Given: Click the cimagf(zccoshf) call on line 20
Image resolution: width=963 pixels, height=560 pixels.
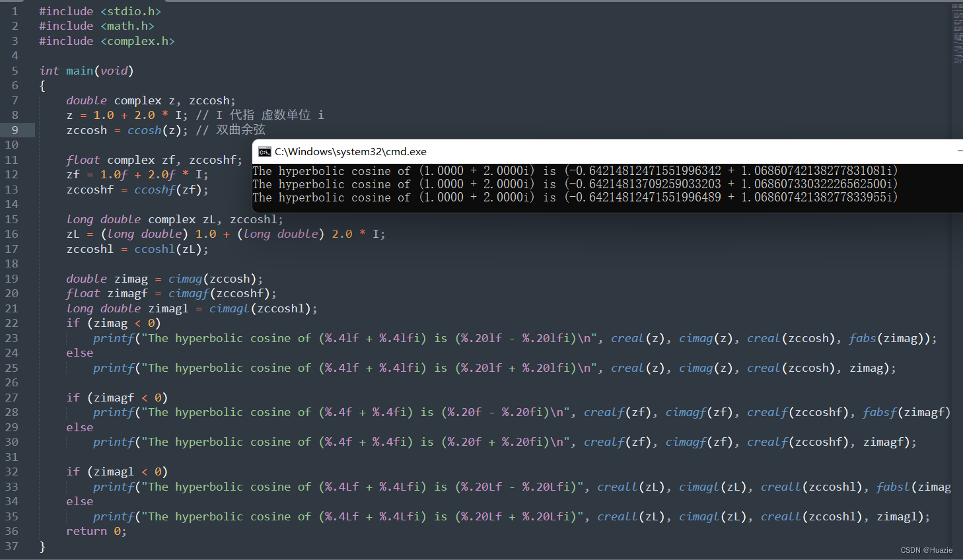Looking at the screenshot, I should click(x=219, y=293).
